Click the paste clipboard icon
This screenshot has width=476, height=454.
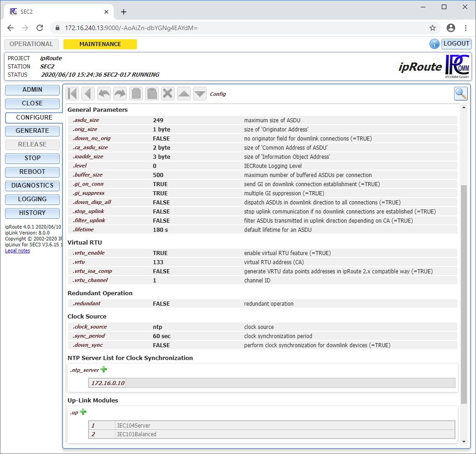coord(152,94)
